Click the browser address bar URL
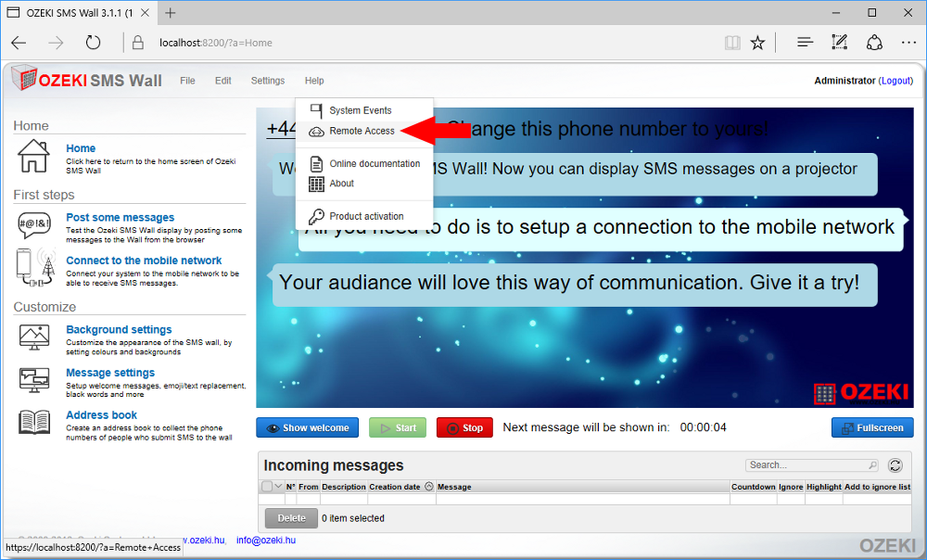The image size is (927, 560). coord(216,43)
